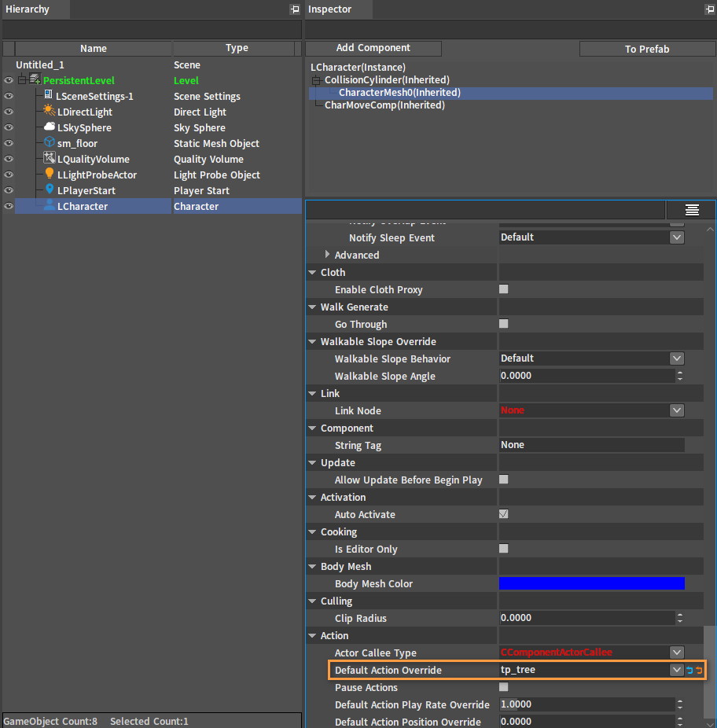717x728 pixels.
Task: Collapse CollisionCylinder component node
Action: [316, 80]
